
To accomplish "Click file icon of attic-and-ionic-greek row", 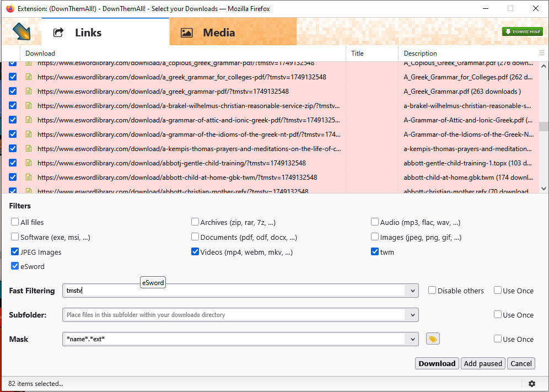I will click(x=29, y=120).
